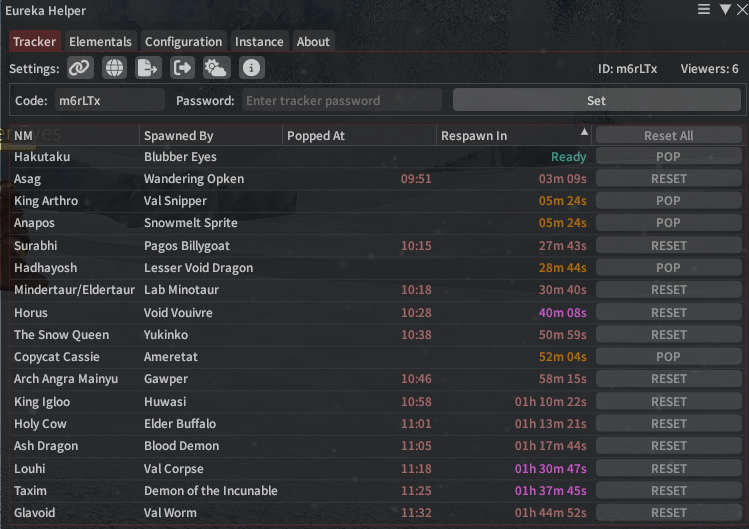Click RESET for Ash Dragon
749x529 pixels.
click(x=668, y=445)
